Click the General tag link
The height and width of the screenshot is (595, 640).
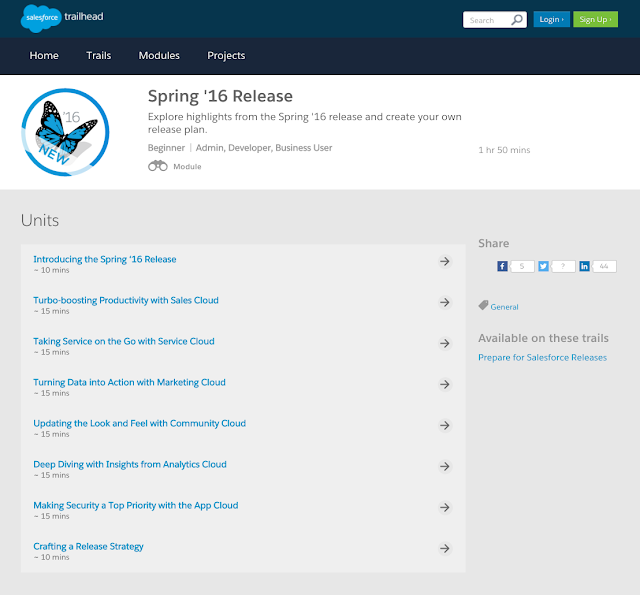click(x=504, y=307)
